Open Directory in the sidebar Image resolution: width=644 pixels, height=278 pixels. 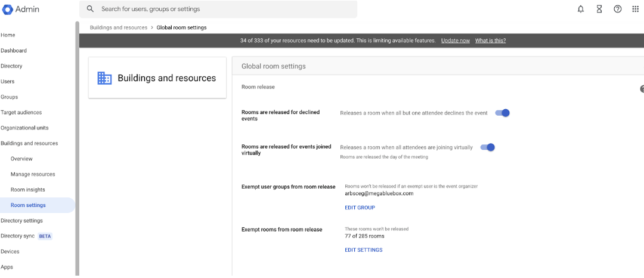11,66
